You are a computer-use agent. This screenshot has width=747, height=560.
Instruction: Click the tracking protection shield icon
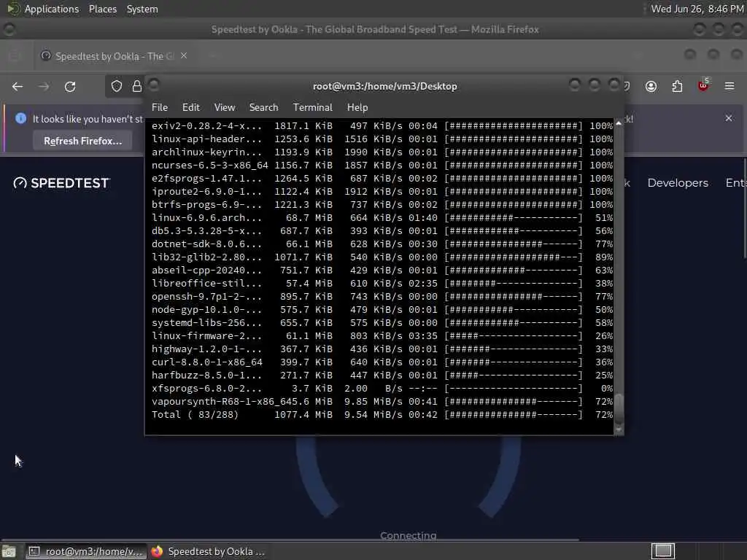(117, 86)
